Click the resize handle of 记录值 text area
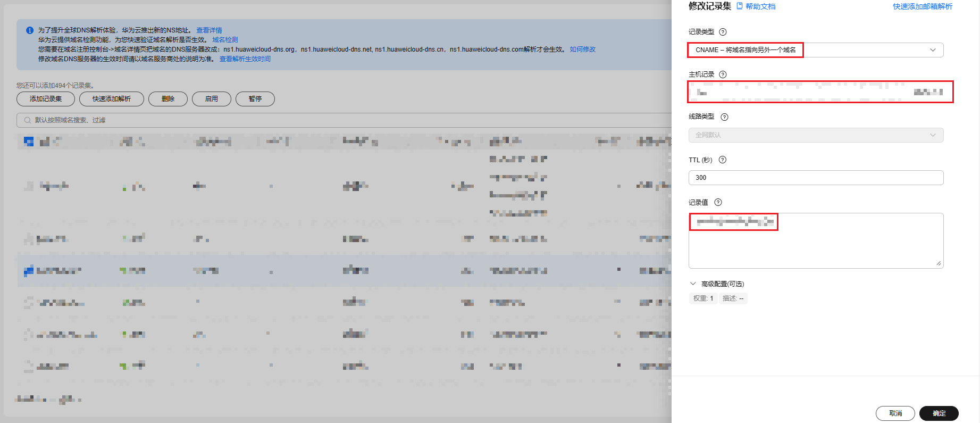This screenshot has height=423, width=980. tap(939, 263)
